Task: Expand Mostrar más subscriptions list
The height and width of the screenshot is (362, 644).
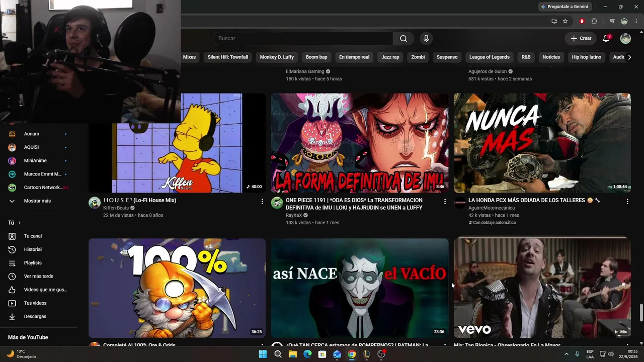Action: pyautogui.click(x=38, y=201)
